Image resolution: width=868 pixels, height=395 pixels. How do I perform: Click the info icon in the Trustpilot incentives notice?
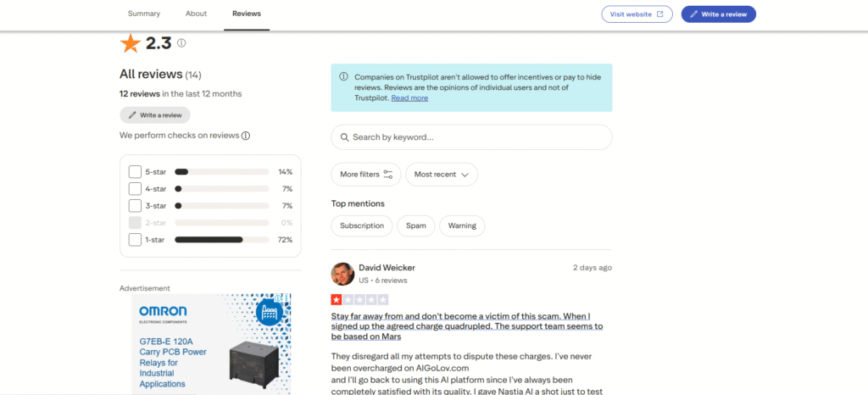[344, 77]
